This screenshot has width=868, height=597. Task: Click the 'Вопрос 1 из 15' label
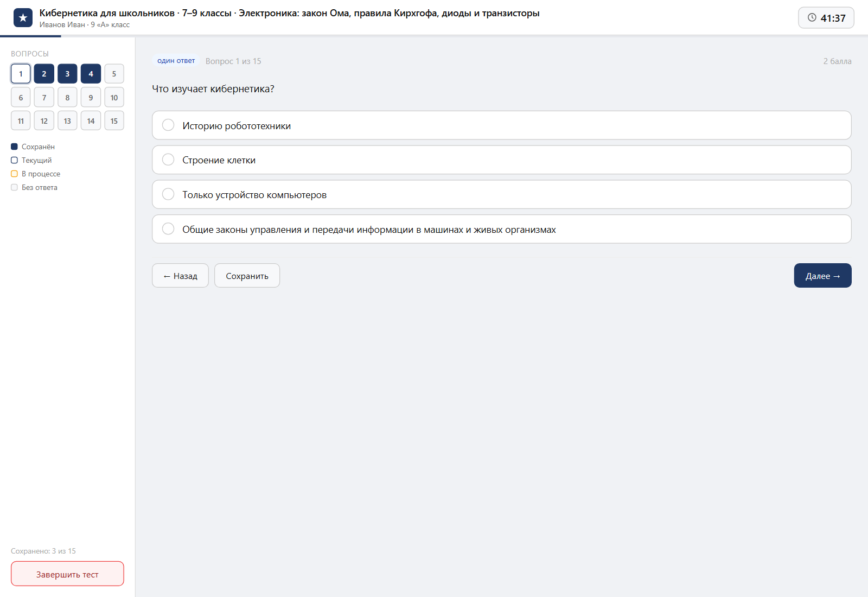click(233, 61)
